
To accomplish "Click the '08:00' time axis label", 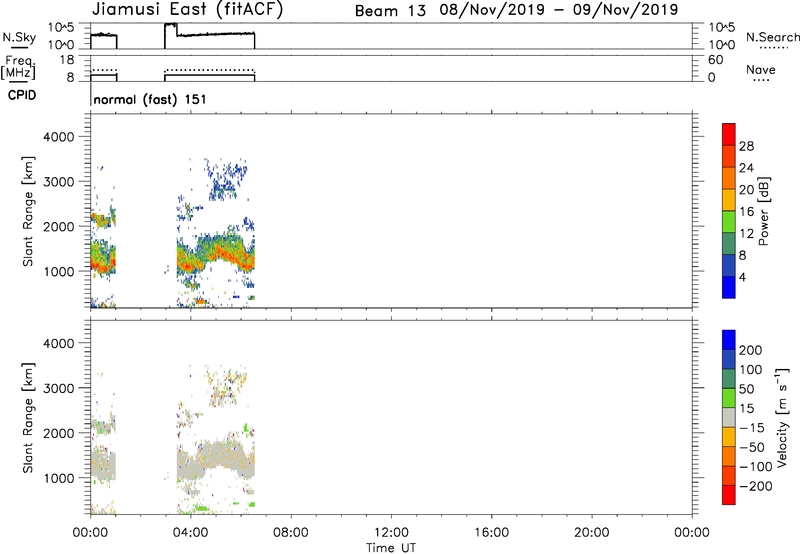I will point(290,533).
